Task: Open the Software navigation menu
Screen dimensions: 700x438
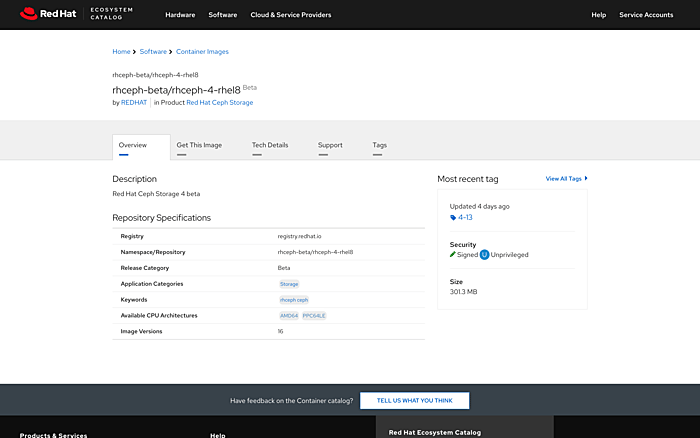Action: coord(223,15)
